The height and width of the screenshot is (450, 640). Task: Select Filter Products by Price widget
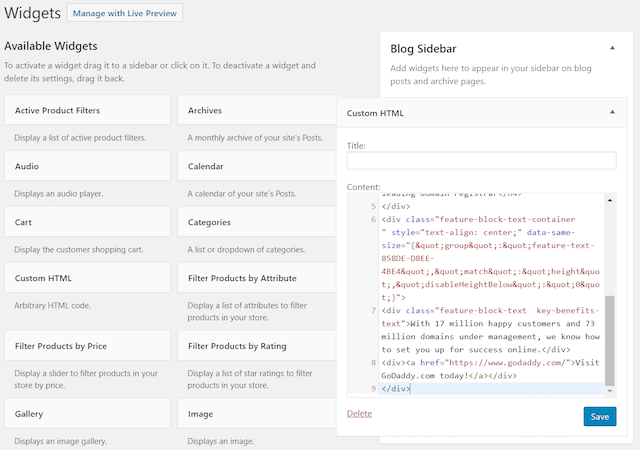[x=87, y=346]
